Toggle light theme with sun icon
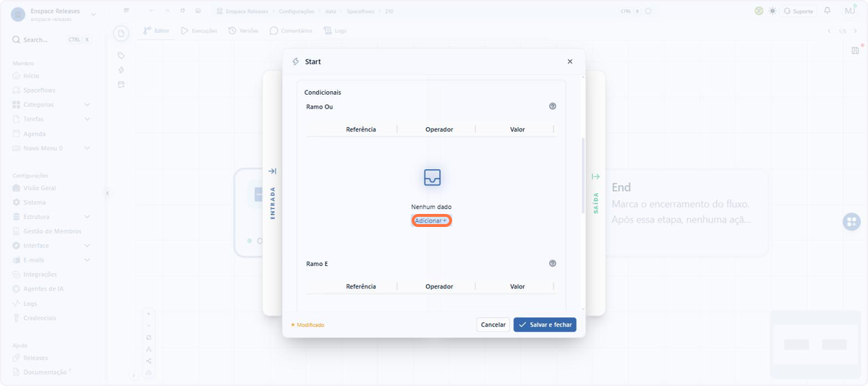Viewport: 868px width, 386px height. pyautogui.click(x=773, y=11)
